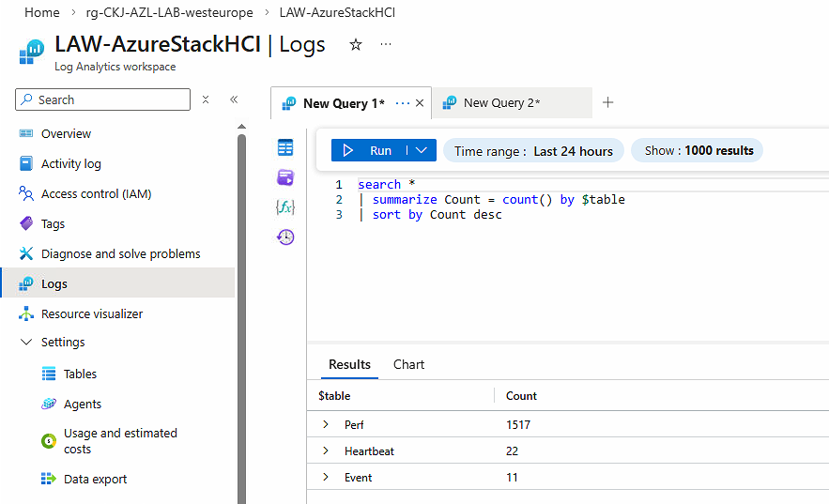Image resolution: width=829 pixels, height=504 pixels.
Task: Click the Home breadcrumb link
Action: click(41, 12)
